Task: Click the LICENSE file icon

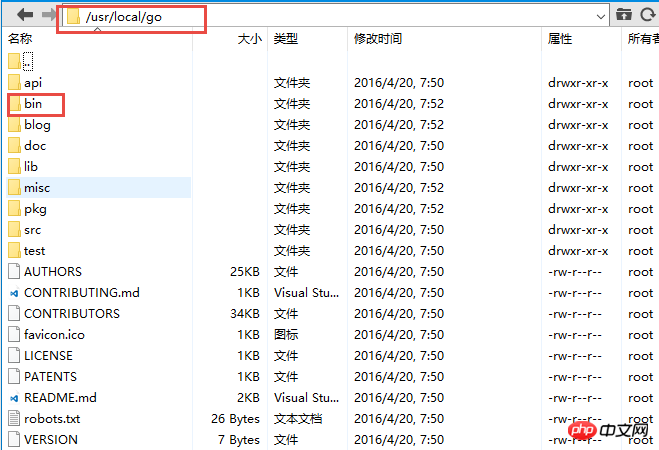Action: 14,355
